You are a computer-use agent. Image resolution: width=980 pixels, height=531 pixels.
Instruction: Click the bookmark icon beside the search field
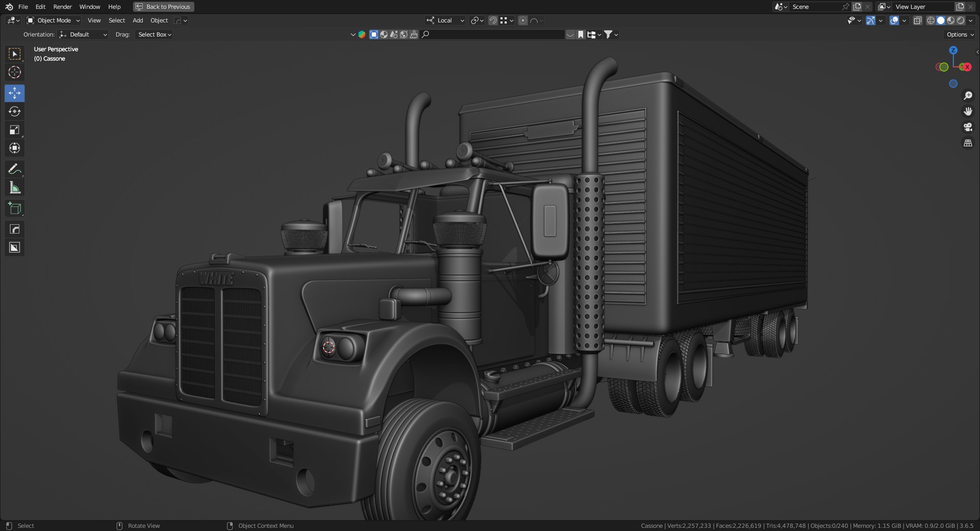[580, 34]
